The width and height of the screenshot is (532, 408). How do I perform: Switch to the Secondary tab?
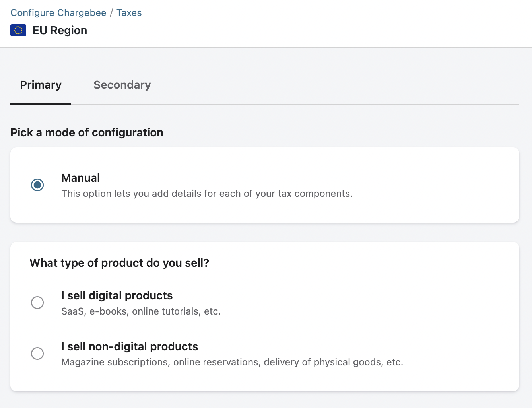(122, 85)
